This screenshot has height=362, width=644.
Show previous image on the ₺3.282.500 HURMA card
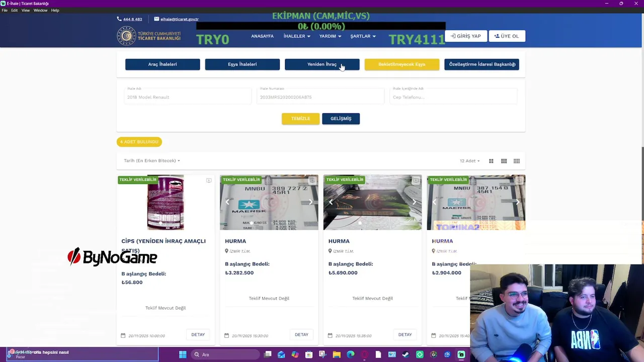tap(227, 202)
